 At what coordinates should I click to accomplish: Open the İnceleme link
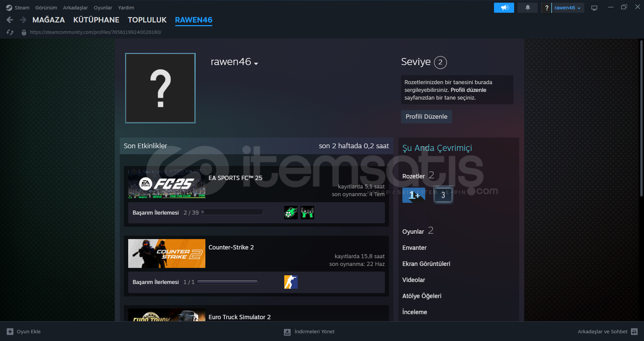click(x=415, y=312)
